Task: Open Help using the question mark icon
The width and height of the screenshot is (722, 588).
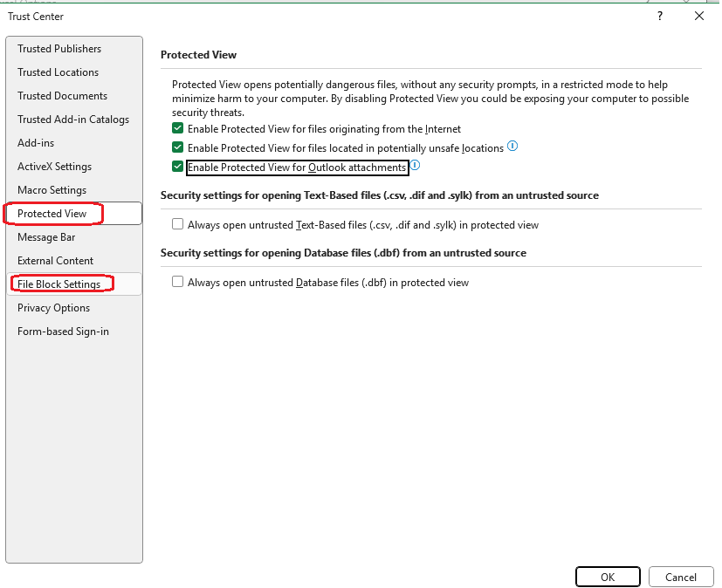Action: (x=659, y=16)
